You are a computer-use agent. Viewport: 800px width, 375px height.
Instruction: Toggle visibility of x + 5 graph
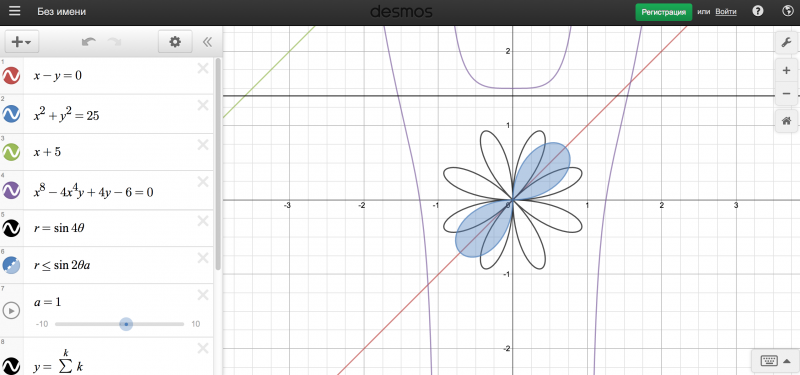(11, 152)
